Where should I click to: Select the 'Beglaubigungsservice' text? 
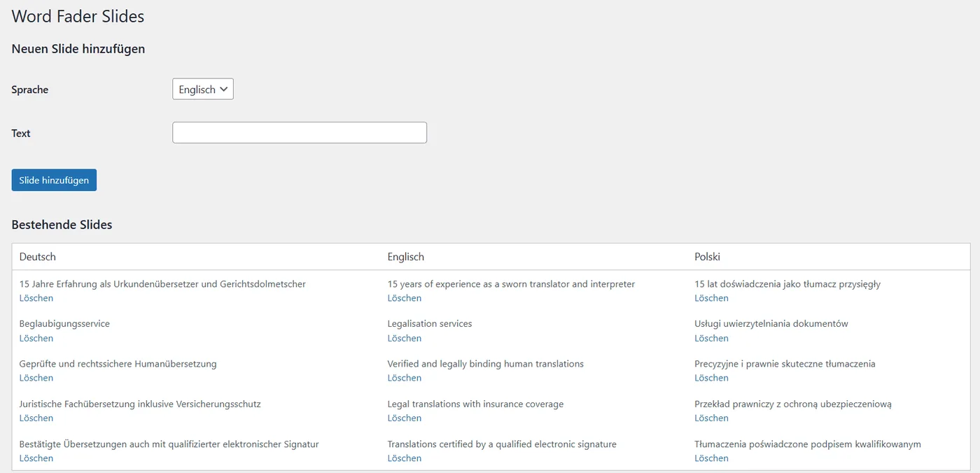tap(64, 324)
